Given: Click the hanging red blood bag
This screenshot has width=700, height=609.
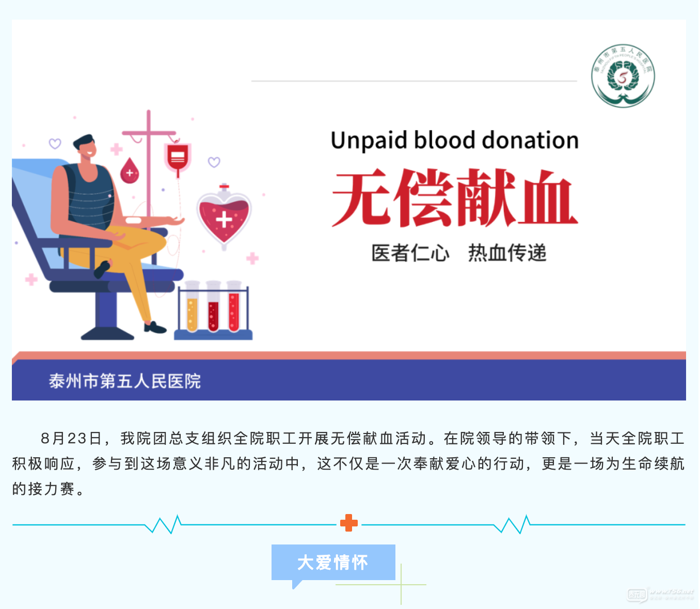Looking at the screenshot, I should pyautogui.click(x=178, y=158).
